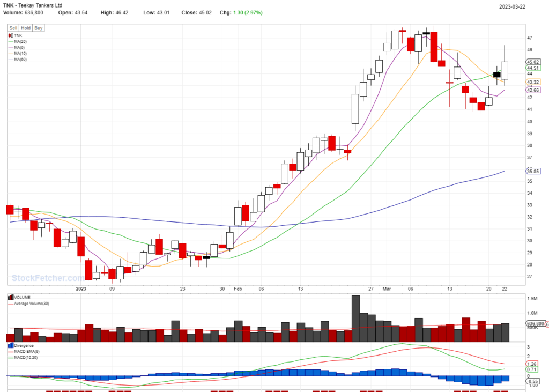The width and height of the screenshot is (549, 392).
Task: Click the 40 price axis label
Action: (x=530, y=122)
